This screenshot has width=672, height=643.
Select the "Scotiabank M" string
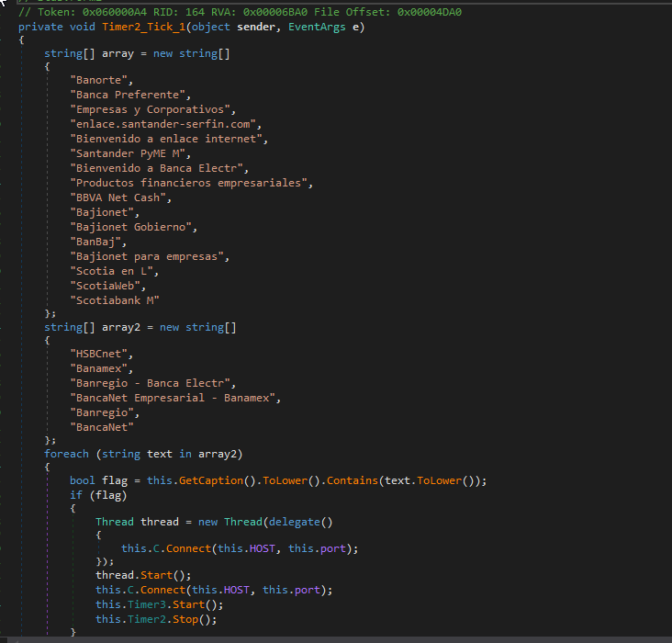(x=115, y=300)
